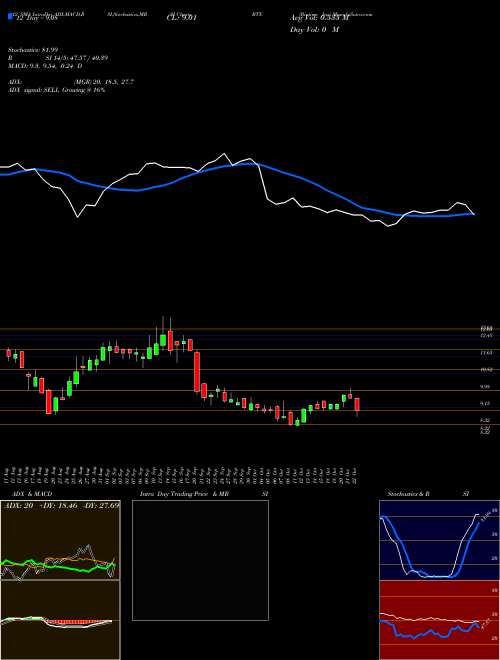Image resolution: width=500 pixels, height=660 pixels.
Task: Click the 'Avg Vol: 0.333 M' text
Action: [319, 18]
